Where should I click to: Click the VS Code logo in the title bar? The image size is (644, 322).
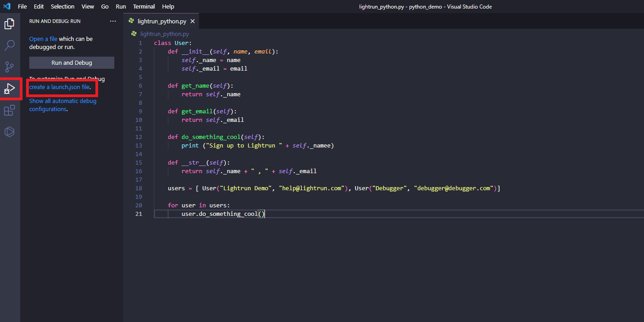point(6,6)
